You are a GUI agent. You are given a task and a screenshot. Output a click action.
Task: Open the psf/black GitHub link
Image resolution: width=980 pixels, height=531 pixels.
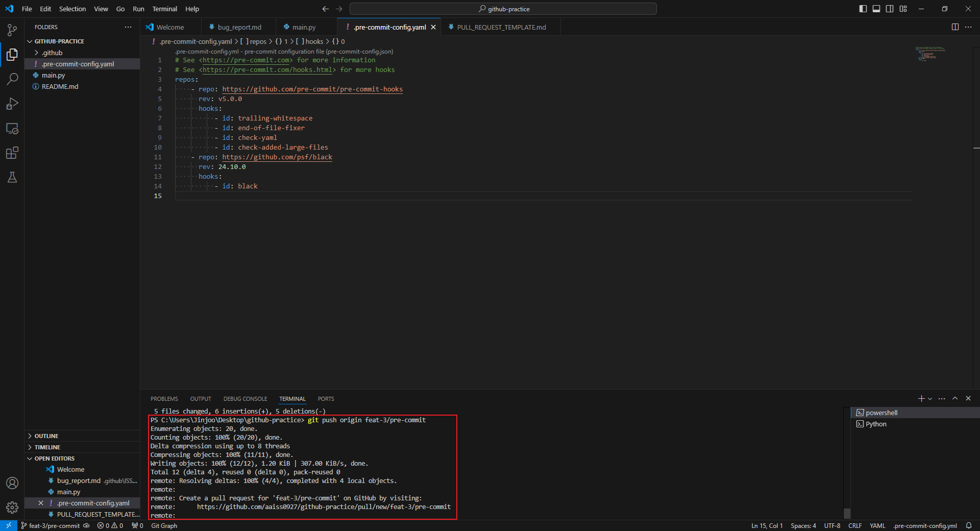click(277, 157)
